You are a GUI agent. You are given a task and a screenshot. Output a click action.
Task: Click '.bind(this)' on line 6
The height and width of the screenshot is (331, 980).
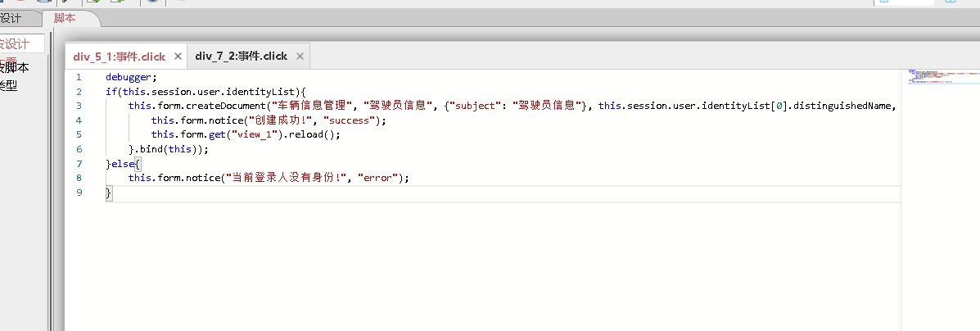point(168,149)
